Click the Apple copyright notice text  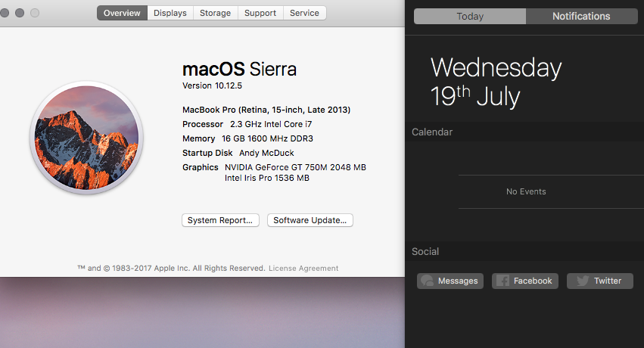point(171,269)
